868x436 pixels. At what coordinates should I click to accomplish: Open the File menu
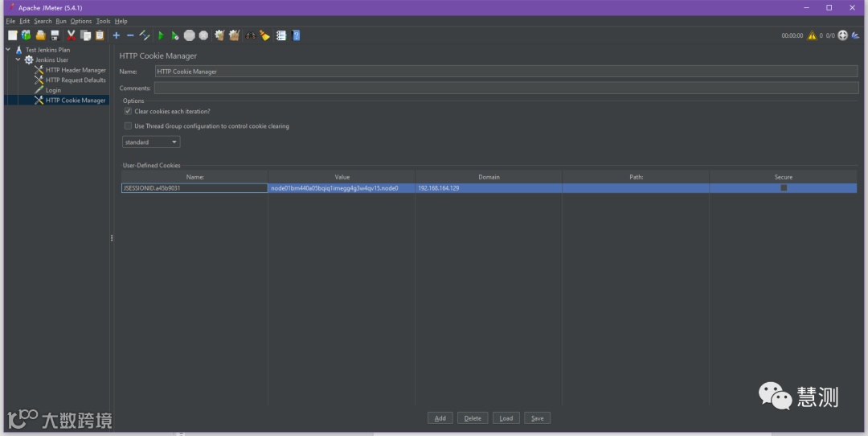[10, 21]
